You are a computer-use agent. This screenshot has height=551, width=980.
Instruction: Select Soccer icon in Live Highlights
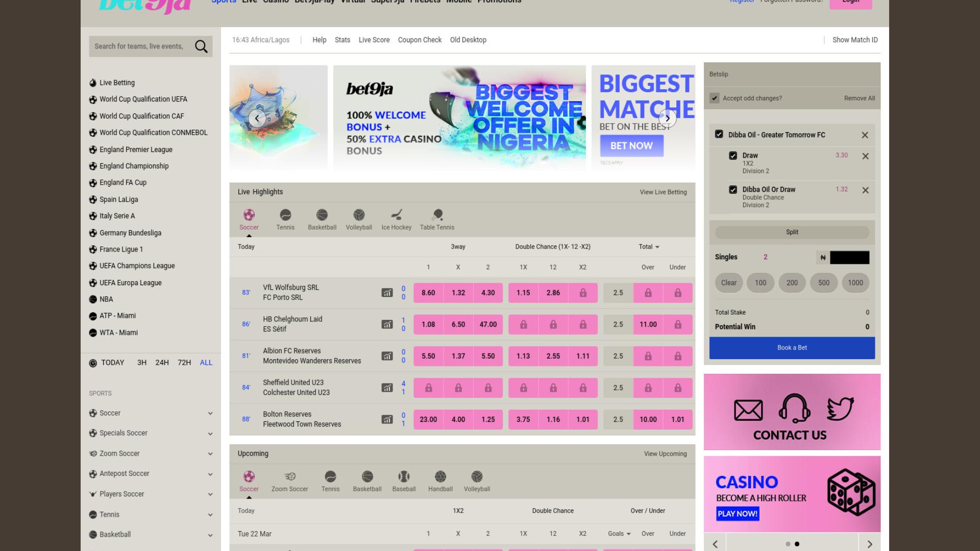(x=249, y=215)
